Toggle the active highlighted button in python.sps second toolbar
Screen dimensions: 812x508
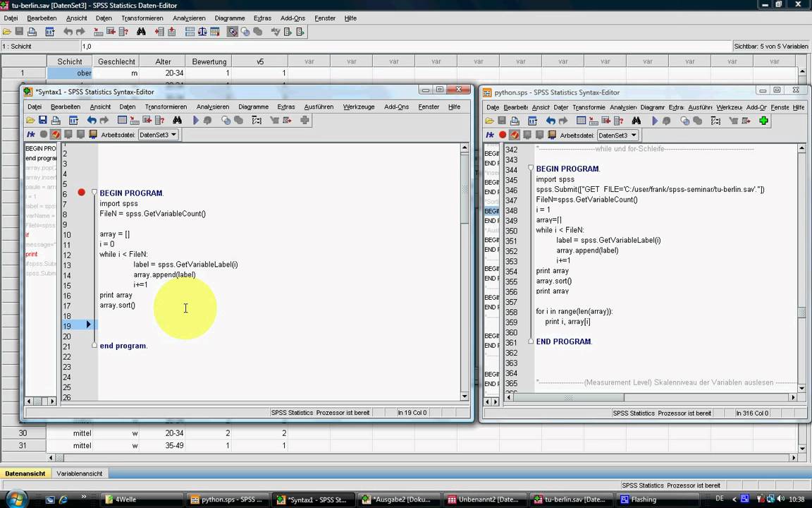515,135
